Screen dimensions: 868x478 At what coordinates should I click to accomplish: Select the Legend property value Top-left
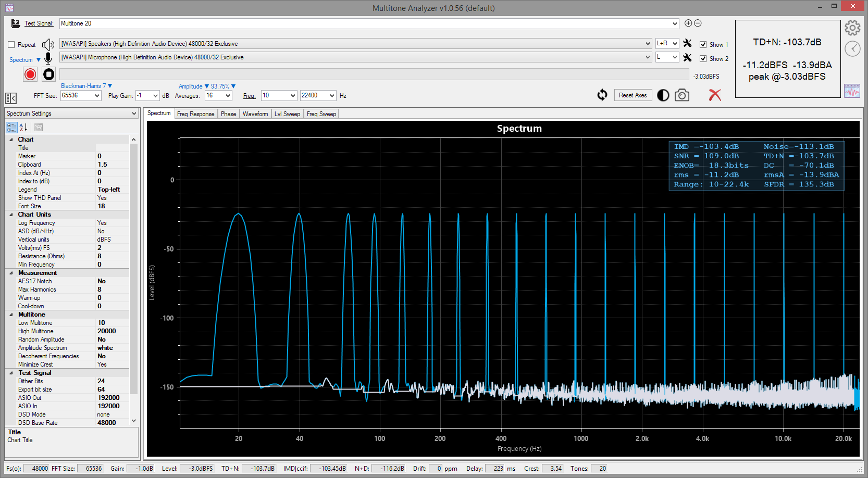tap(113, 190)
